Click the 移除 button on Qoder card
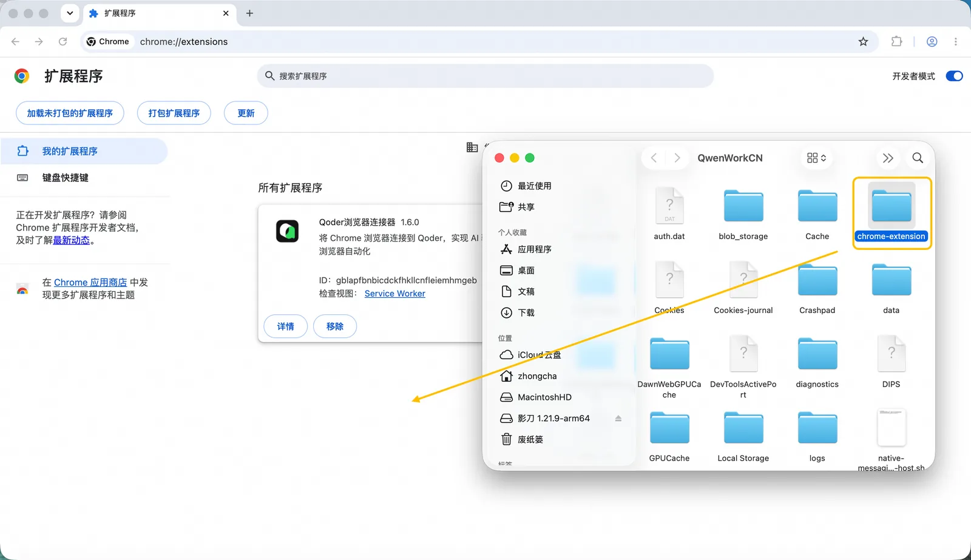The width and height of the screenshot is (971, 560). 335,326
